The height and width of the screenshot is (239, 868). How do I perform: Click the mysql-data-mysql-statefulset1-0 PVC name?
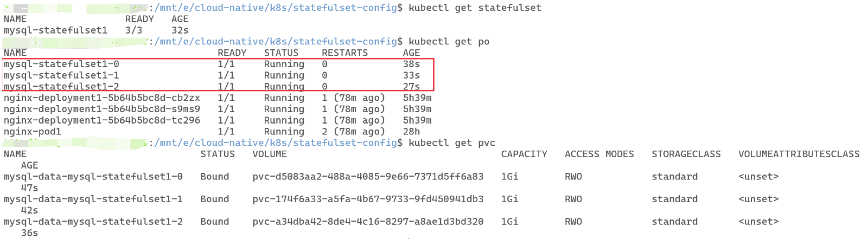(93, 177)
